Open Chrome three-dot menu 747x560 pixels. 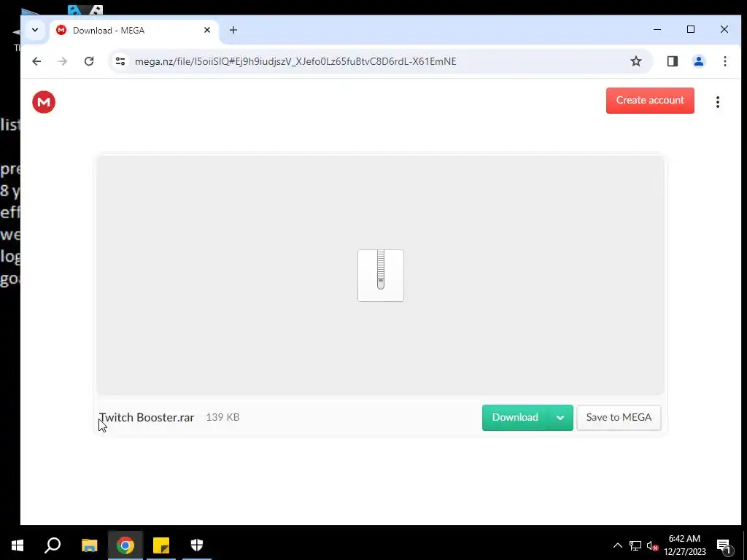[725, 61]
